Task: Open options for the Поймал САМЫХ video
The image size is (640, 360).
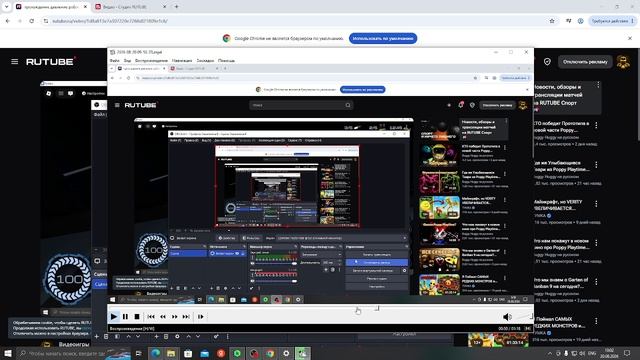Action: 596,321
